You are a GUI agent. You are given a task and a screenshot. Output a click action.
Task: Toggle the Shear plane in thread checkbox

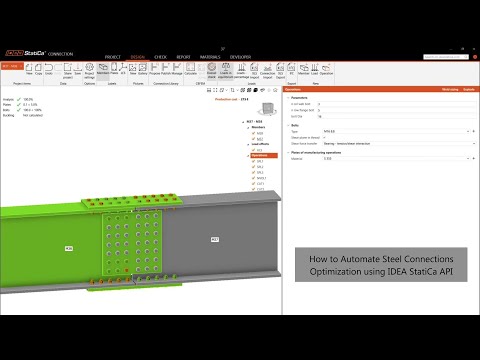pos(324,137)
